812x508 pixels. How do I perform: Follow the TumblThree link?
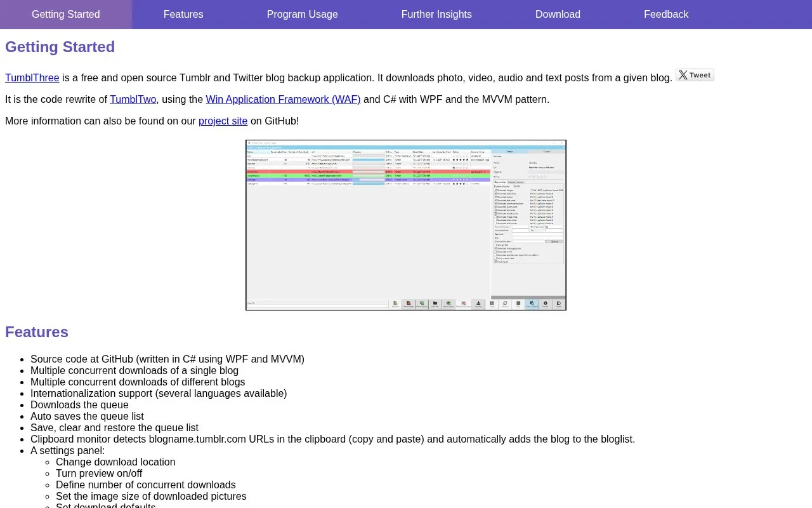tap(32, 77)
